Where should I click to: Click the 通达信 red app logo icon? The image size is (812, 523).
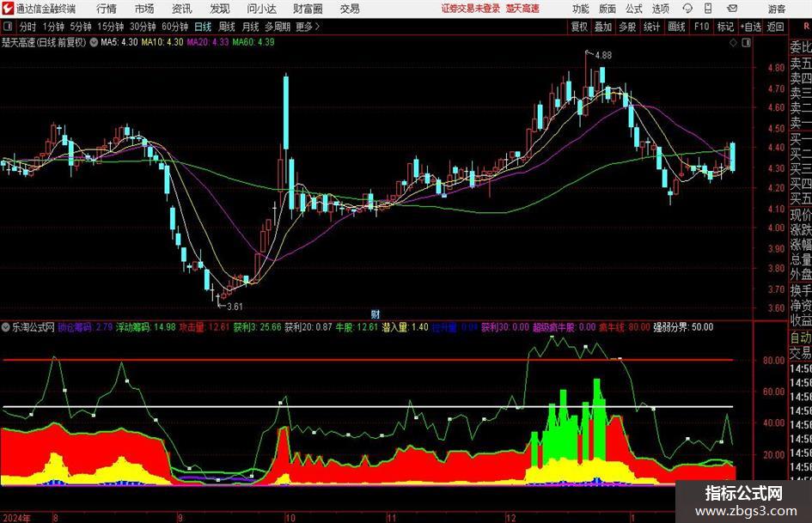pyautogui.click(x=8, y=9)
